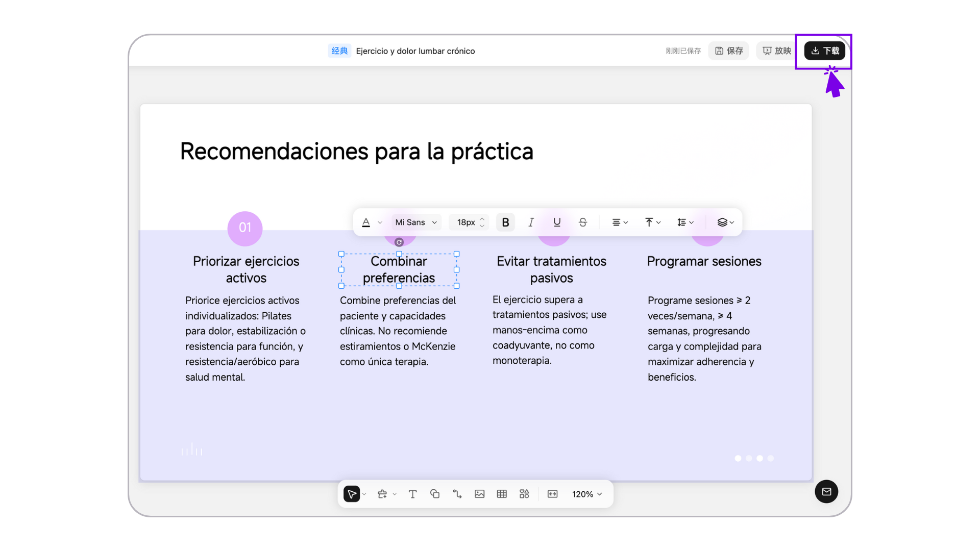Select the connector line tool
The height and width of the screenshot is (551, 980).
[x=457, y=494]
